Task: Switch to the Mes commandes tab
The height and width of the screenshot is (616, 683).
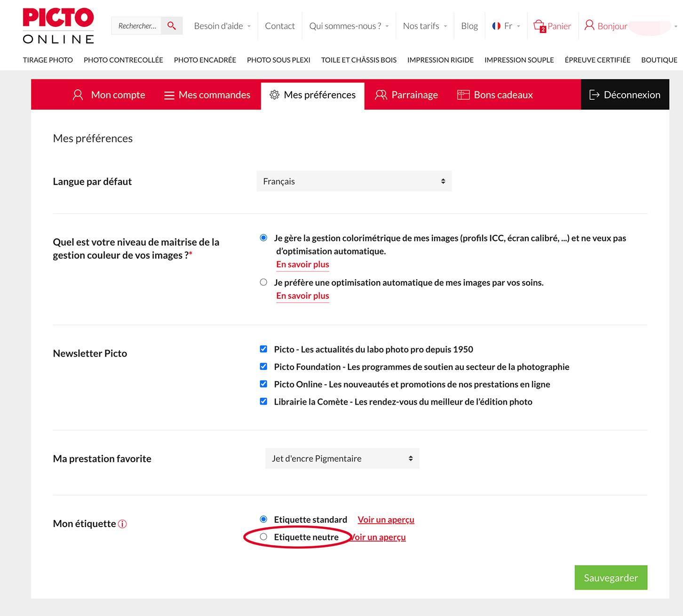Action: click(x=207, y=95)
